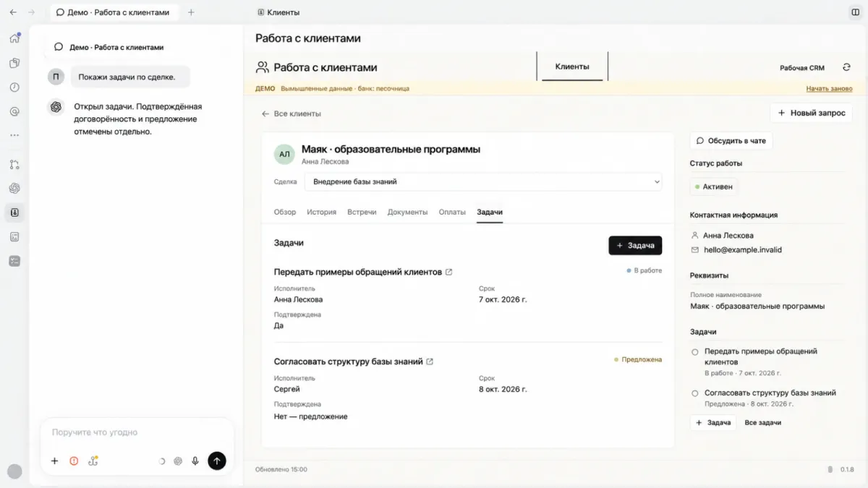868x488 pixels.
Task: Click the small + Задача button in right panel
Action: (713, 422)
